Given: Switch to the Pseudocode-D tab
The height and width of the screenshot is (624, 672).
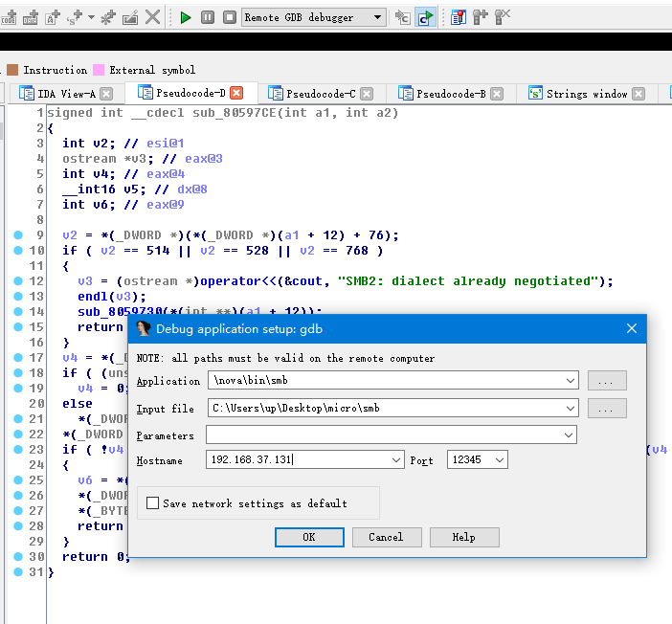Looking at the screenshot, I should [x=190, y=93].
